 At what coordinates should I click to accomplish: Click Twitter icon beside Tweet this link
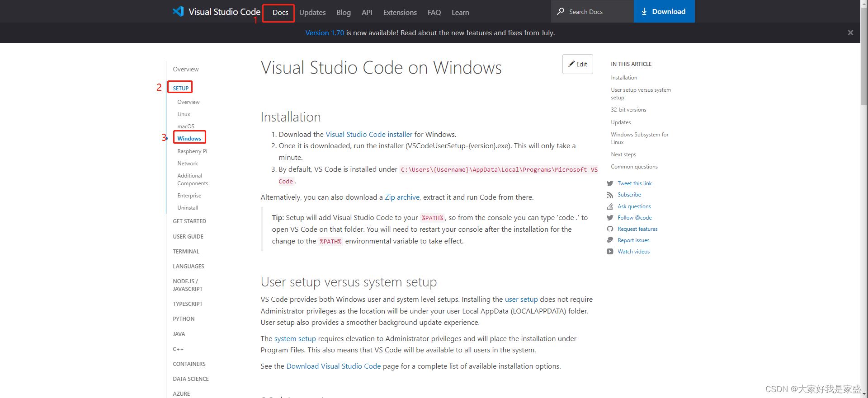pos(610,183)
